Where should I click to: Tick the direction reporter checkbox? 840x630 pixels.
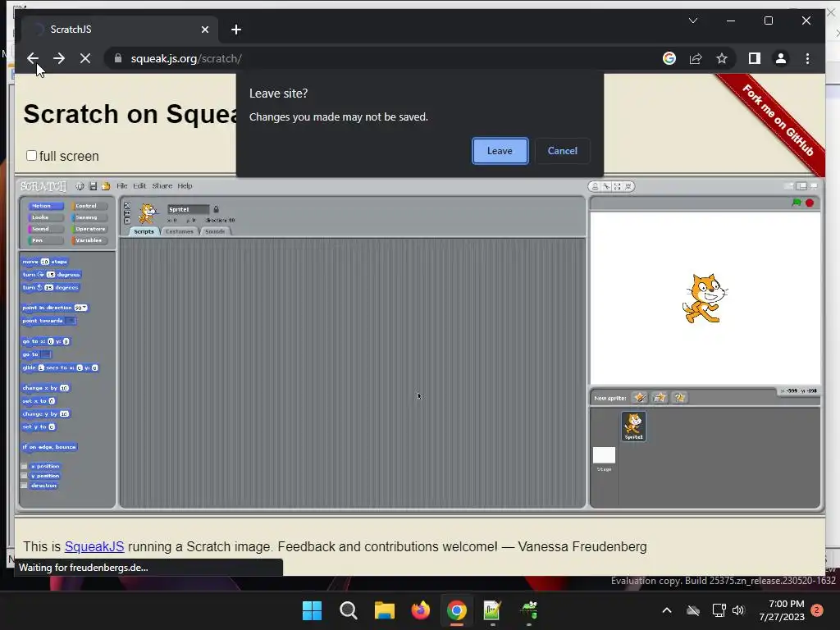(x=24, y=486)
